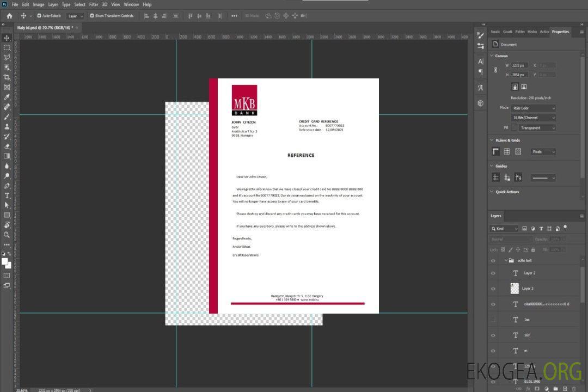The height and width of the screenshot is (392, 588).
Task: Collapse the Canvas section
Action: pos(492,56)
